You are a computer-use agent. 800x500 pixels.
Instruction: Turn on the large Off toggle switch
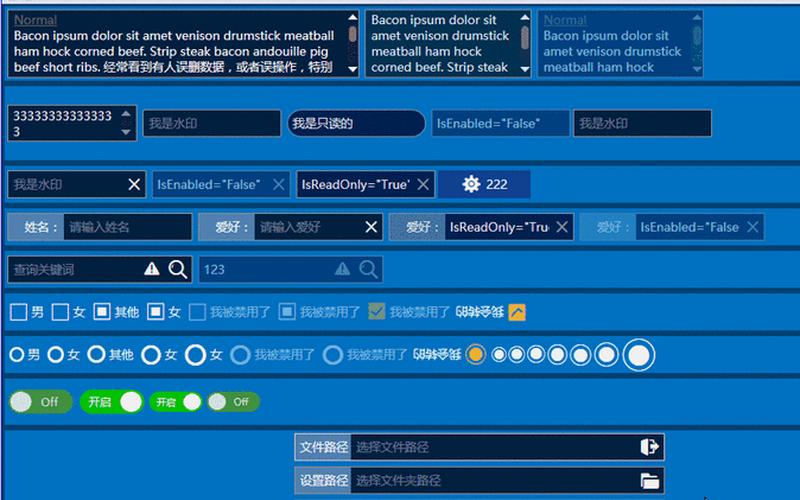click(x=40, y=402)
